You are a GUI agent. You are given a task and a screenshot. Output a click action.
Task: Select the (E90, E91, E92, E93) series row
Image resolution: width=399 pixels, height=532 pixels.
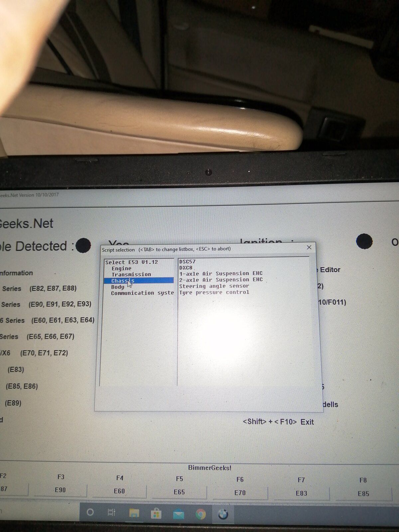pyautogui.click(x=46, y=304)
